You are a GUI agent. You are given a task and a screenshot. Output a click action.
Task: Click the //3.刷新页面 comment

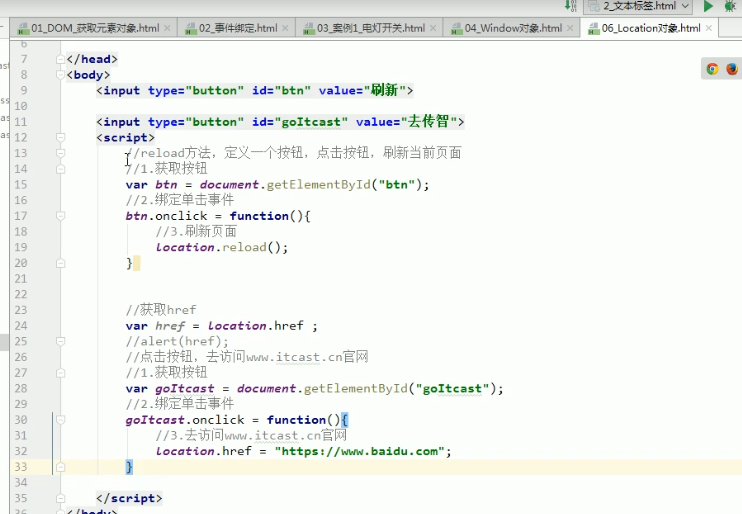[196, 231]
